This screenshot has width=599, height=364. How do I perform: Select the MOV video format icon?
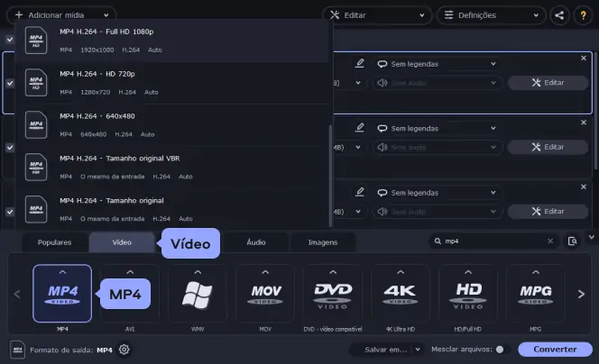(x=265, y=294)
